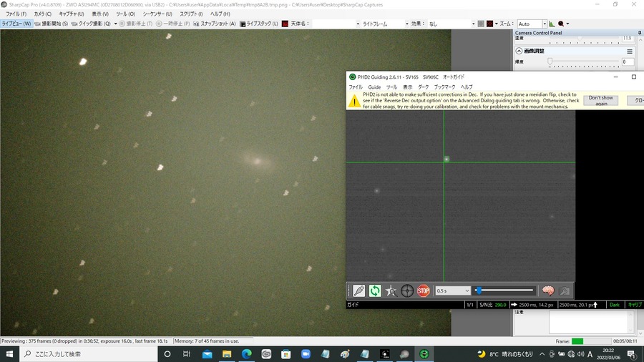
Task: Expand the magnifier icon dropdown arrow
Action: [x=567, y=24]
